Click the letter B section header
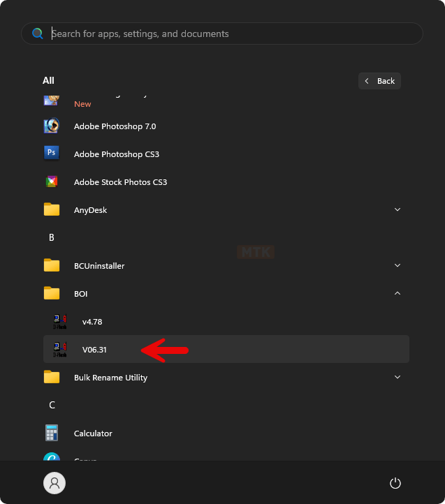Screen dimensions: 445x504 coord(52,238)
